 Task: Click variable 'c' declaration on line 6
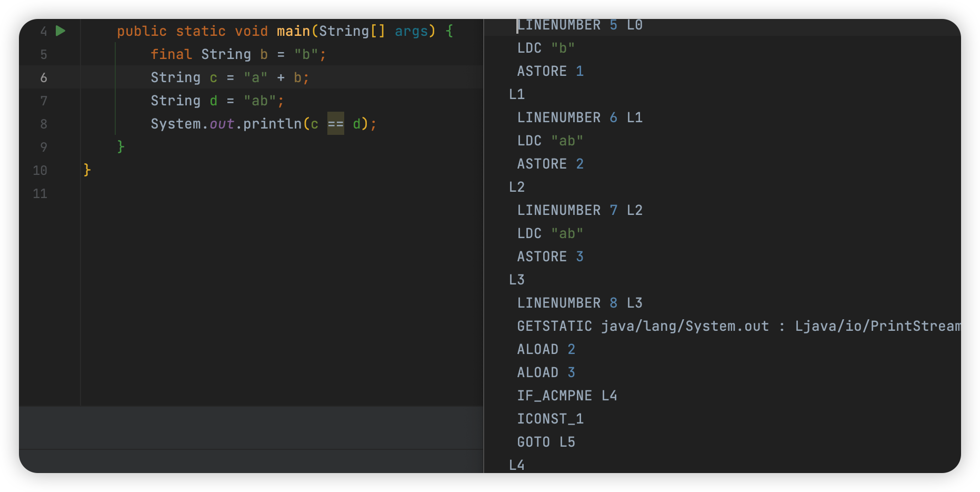[213, 78]
